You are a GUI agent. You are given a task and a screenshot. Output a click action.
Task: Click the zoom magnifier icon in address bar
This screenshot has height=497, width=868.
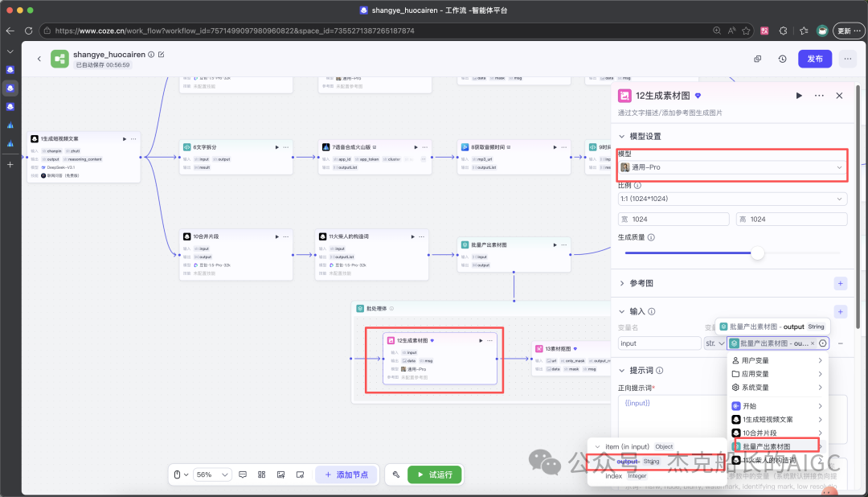tap(717, 31)
